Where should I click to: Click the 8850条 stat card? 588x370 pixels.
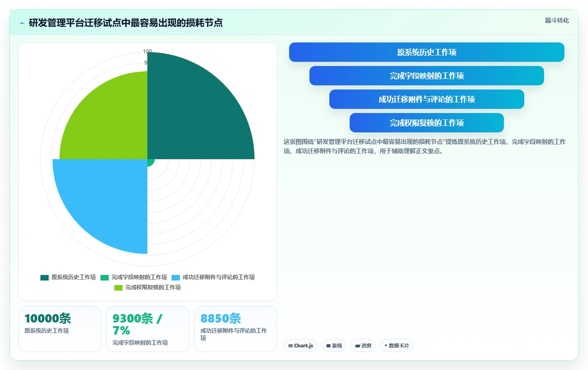point(236,329)
